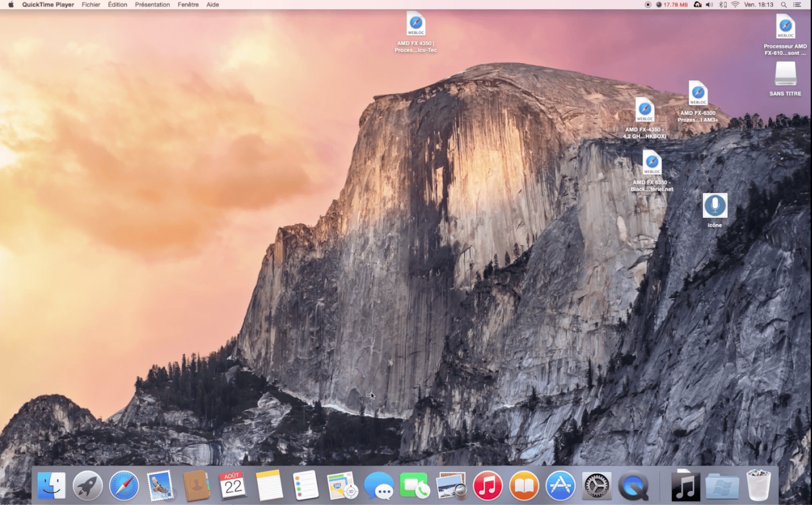Launch iTunes from the Dock

pyautogui.click(x=487, y=486)
